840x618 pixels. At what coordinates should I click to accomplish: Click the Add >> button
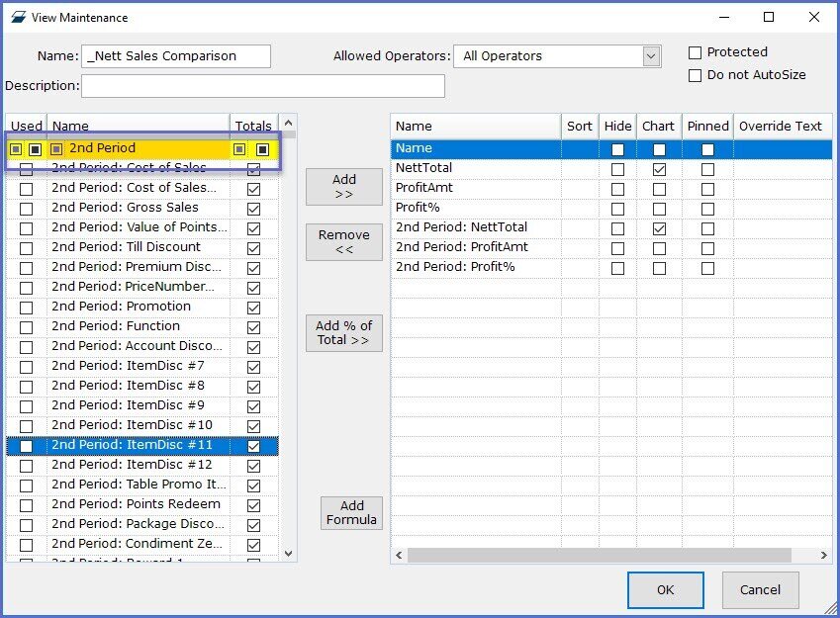point(343,187)
